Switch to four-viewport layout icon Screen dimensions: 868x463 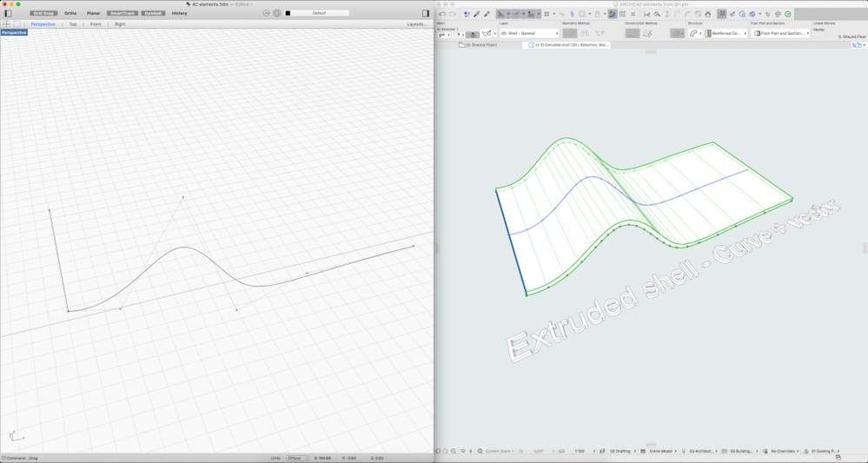[x=6, y=23]
